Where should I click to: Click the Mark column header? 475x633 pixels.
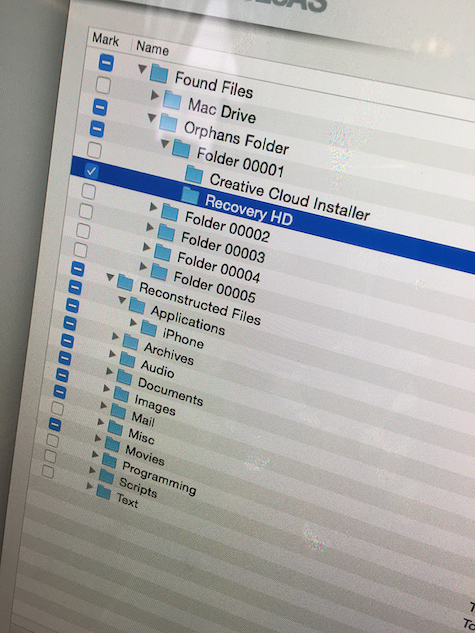point(106,40)
